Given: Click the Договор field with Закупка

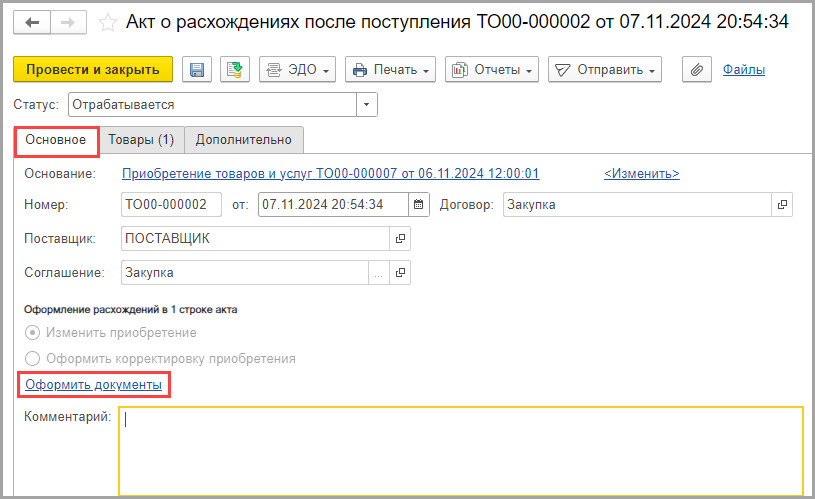Looking at the screenshot, I should tap(637, 204).
